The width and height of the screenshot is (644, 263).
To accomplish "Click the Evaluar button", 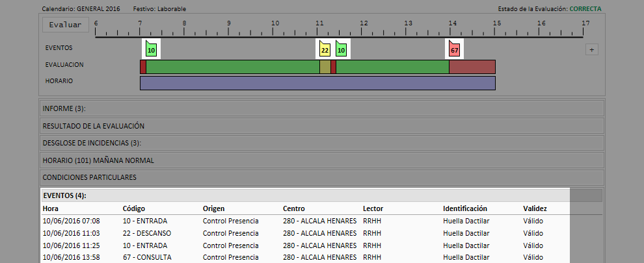I will [x=65, y=25].
